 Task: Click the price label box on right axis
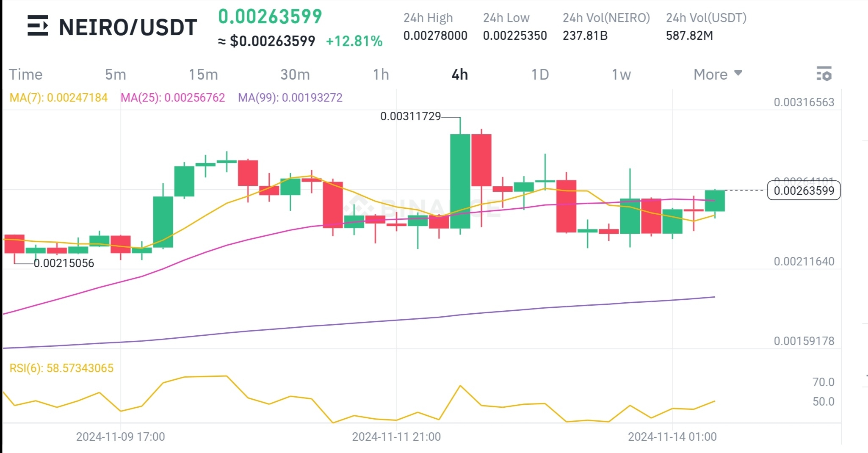pyautogui.click(x=803, y=191)
